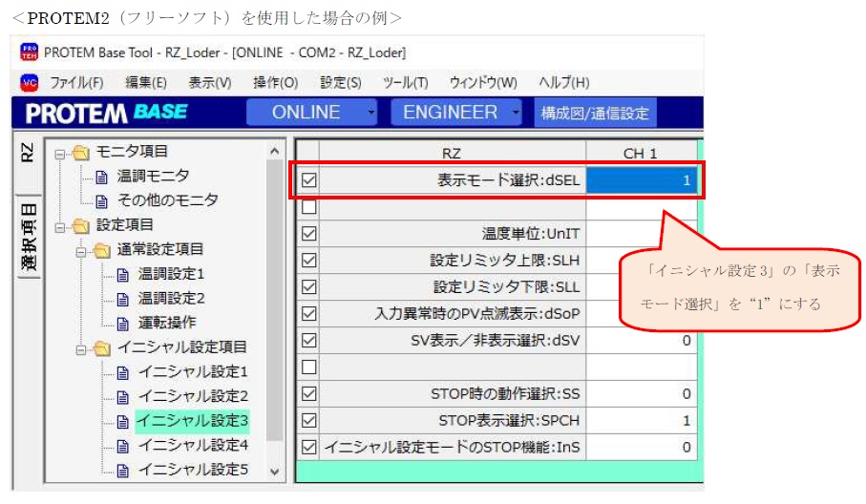
Task: Open the ウィンドウ(W) menu
Action: [x=483, y=83]
